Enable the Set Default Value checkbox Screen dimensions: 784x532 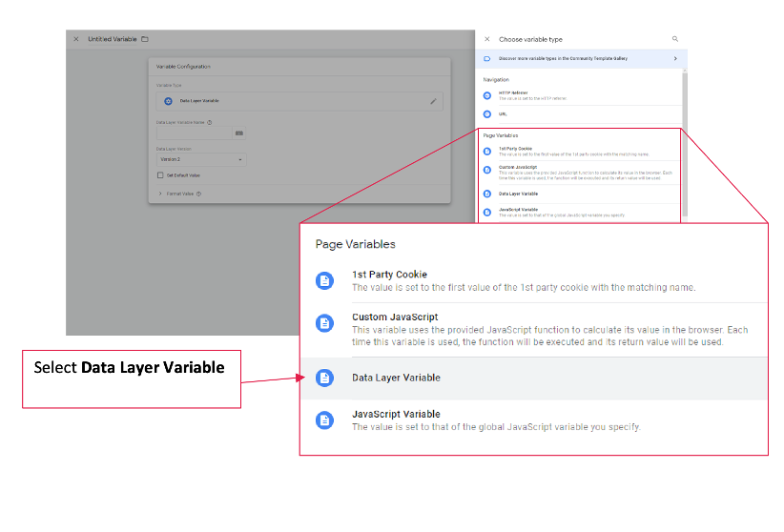(x=160, y=175)
